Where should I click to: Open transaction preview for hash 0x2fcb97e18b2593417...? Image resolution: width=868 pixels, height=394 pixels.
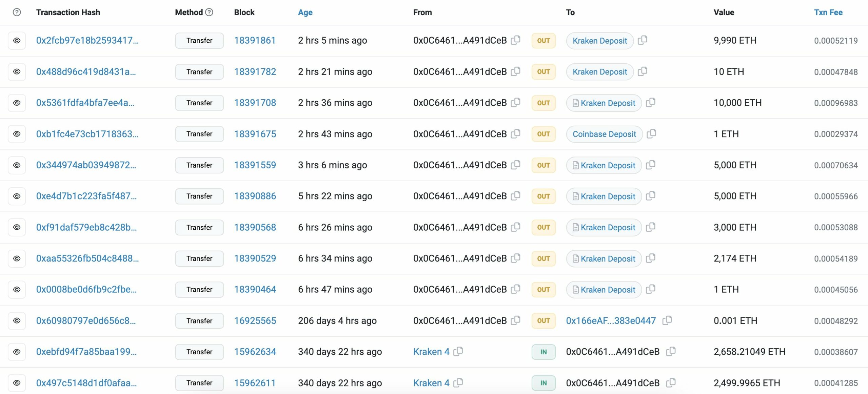[17, 40]
